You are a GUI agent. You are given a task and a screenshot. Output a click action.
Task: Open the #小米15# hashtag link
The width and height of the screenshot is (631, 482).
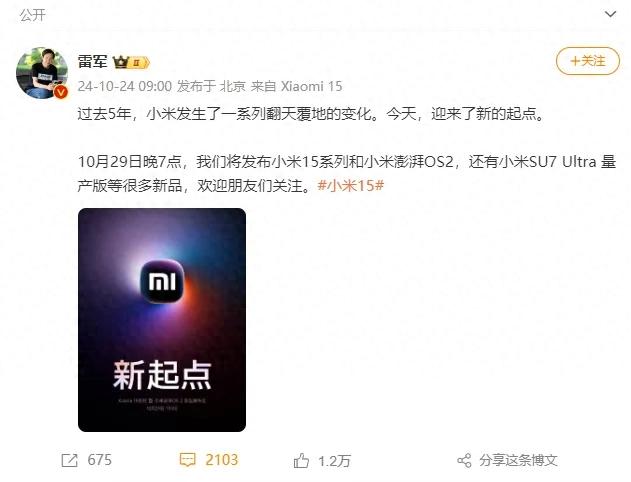pos(351,185)
